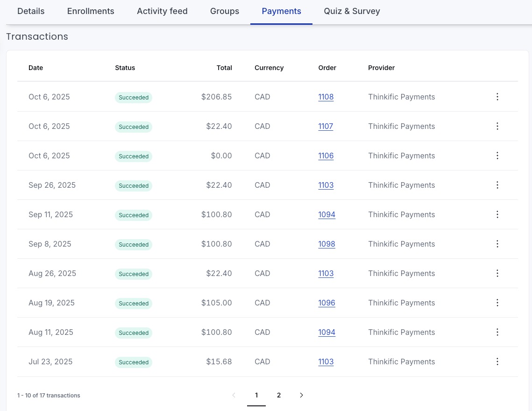Open order link 1108

326,97
